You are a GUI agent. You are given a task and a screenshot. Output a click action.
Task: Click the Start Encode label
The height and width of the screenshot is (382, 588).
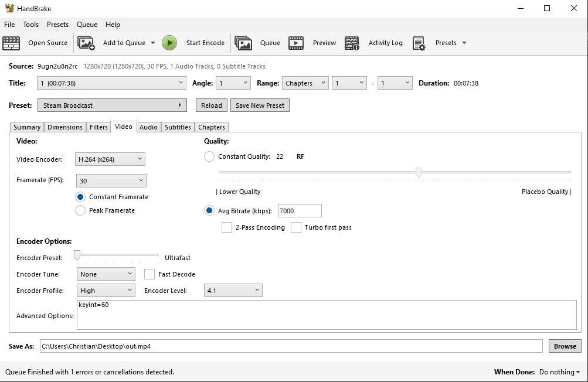click(x=206, y=43)
